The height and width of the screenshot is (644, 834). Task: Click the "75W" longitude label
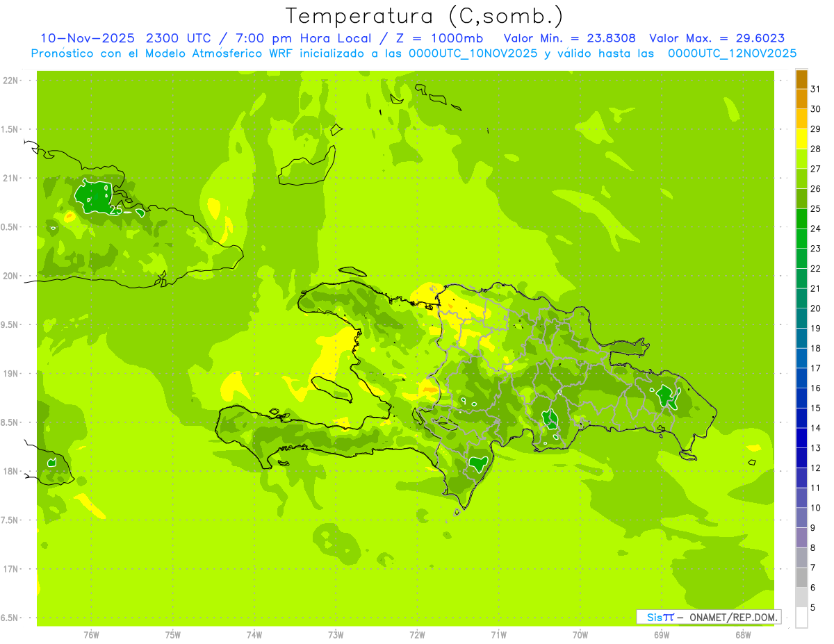172,634
